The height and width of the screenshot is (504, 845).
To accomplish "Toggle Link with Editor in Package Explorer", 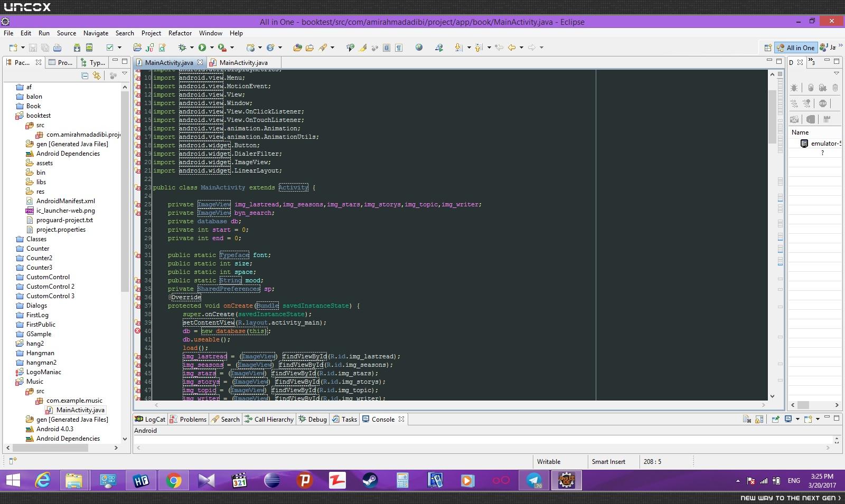I will [97, 75].
